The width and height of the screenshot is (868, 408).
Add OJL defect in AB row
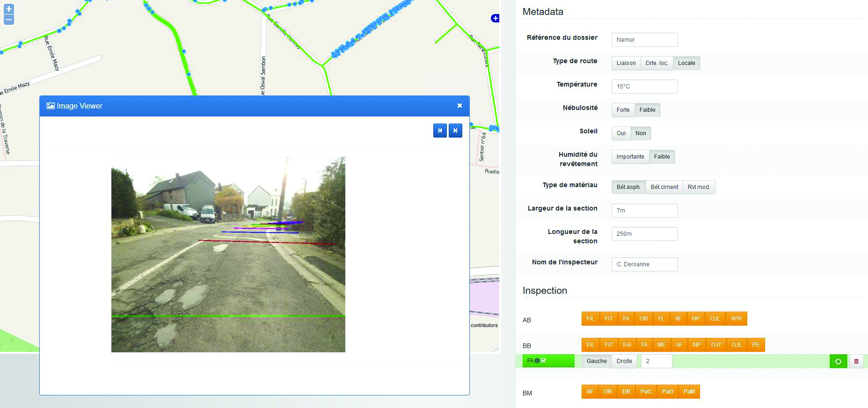pos(715,319)
